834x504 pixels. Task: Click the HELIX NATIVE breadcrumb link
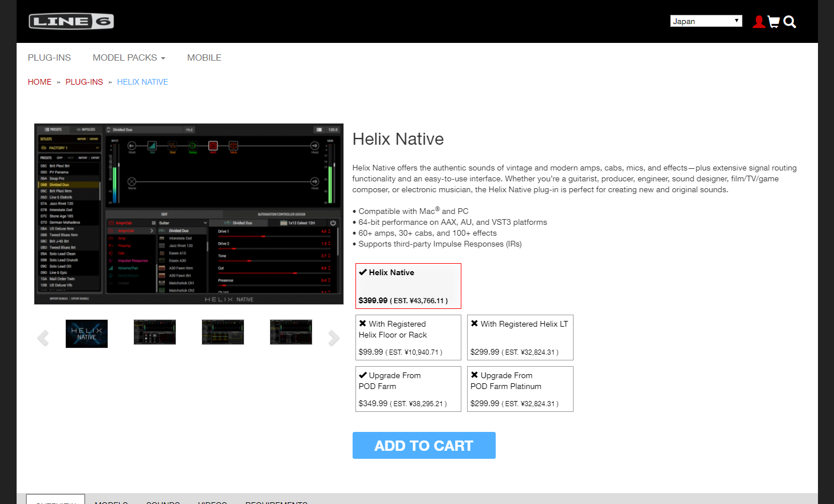click(143, 82)
